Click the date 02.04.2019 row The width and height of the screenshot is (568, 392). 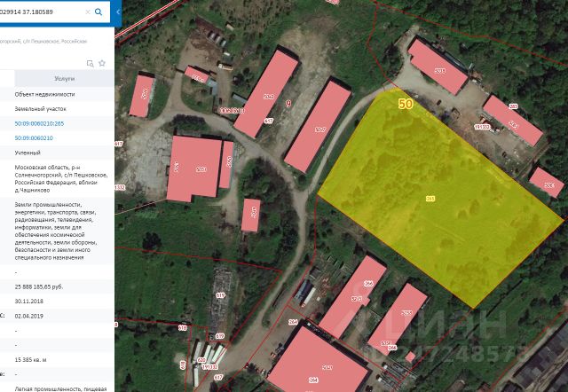pyautogui.click(x=31, y=316)
